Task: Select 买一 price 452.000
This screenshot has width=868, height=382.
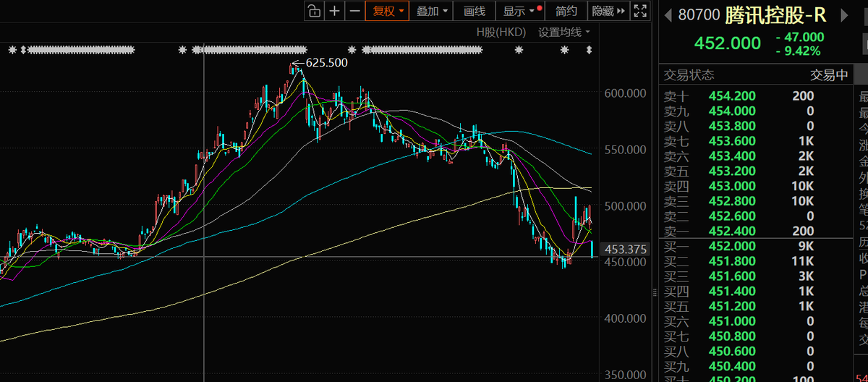Action: point(732,246)
